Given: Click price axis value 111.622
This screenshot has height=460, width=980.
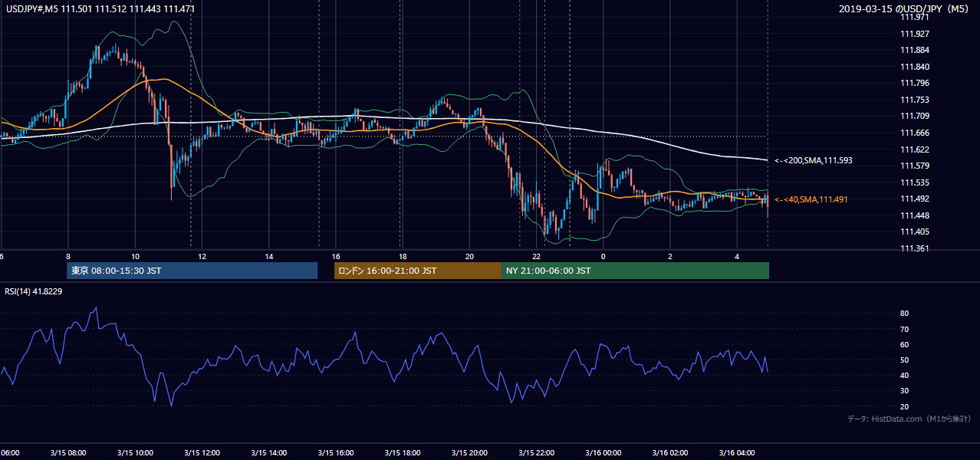Looking at the screenshot, I should click(915, 149).
